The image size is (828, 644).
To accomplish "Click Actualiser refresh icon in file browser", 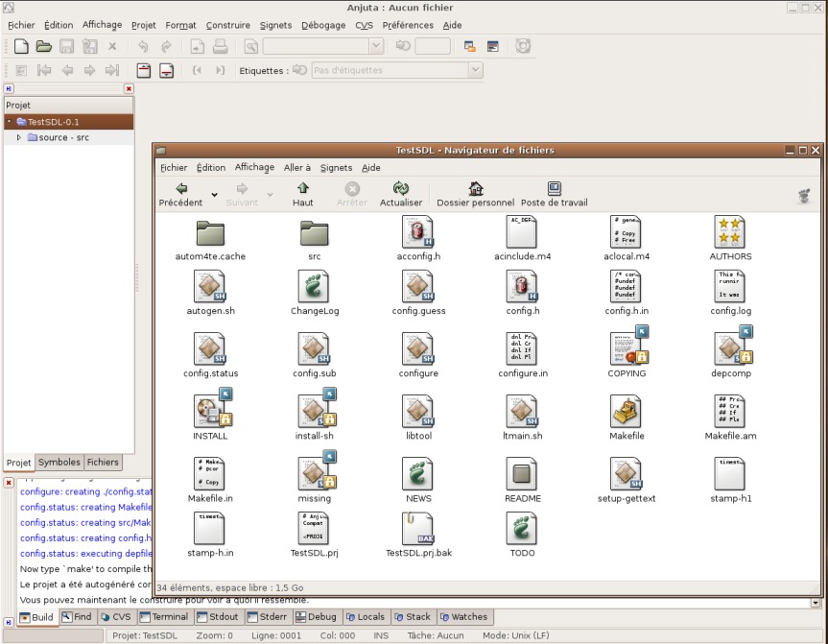I will [401, 188].
